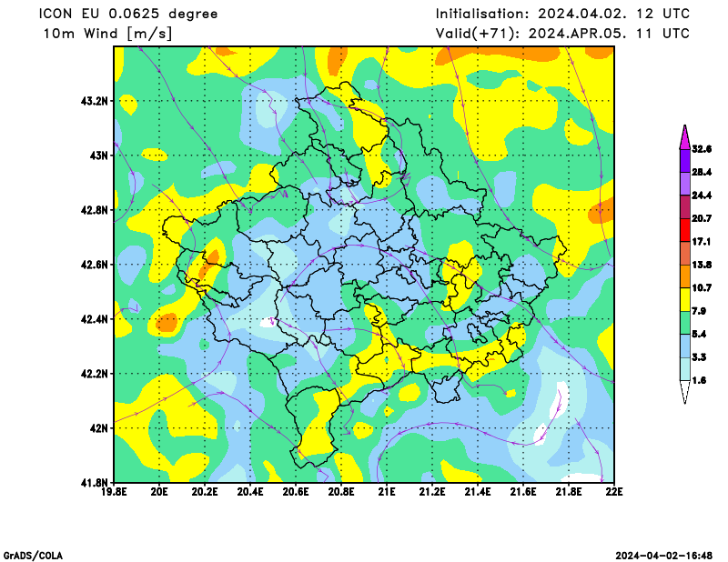Screen dimensions: 728x562
Task: Click the 24.4 legend value label
Action: click(x=702, y=196)
